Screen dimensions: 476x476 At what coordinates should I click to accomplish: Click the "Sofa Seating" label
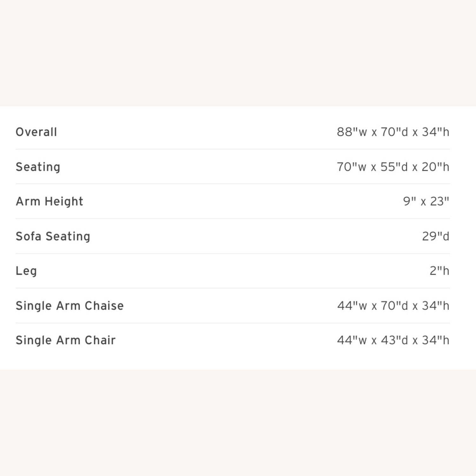[53, 236]
